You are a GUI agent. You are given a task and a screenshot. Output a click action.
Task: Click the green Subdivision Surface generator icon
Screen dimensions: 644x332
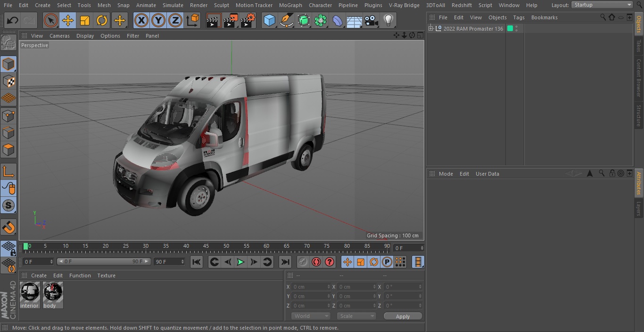coord(304,20)
